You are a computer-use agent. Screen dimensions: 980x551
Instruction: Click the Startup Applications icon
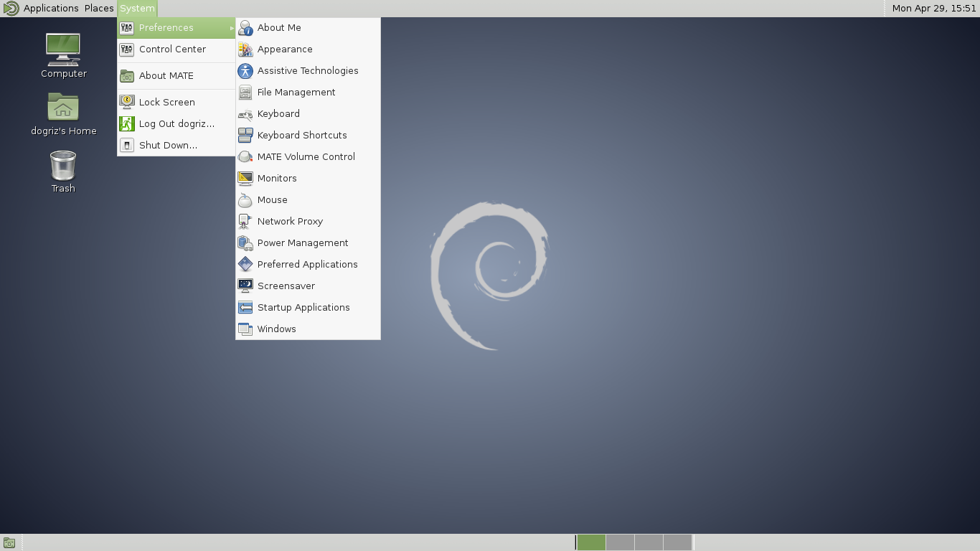pyautogui.click(x=245, y=308)
